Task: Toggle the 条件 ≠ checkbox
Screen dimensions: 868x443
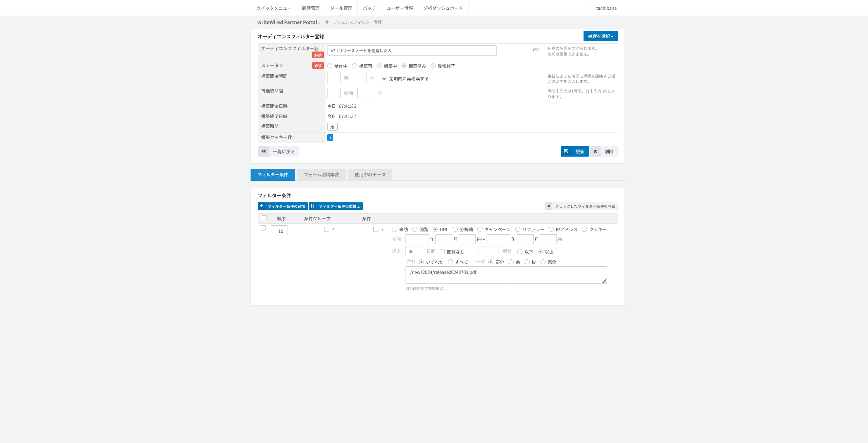Action: point(376,229)
